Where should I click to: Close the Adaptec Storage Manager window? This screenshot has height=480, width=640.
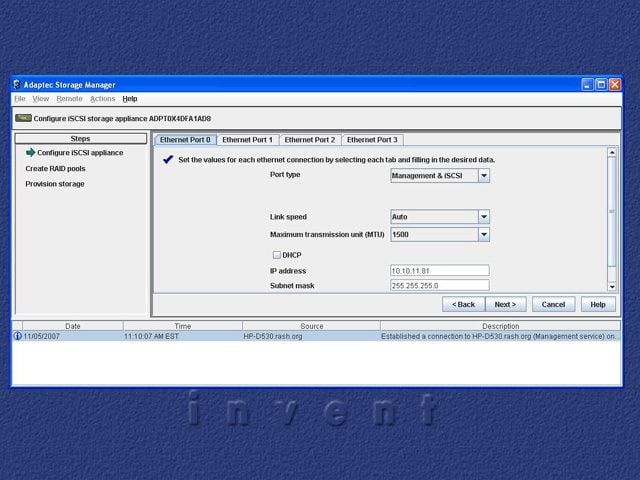click(x=615, y=84)
